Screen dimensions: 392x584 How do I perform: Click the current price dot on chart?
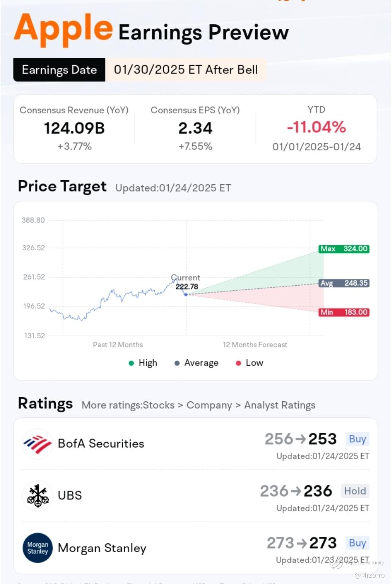186,294
